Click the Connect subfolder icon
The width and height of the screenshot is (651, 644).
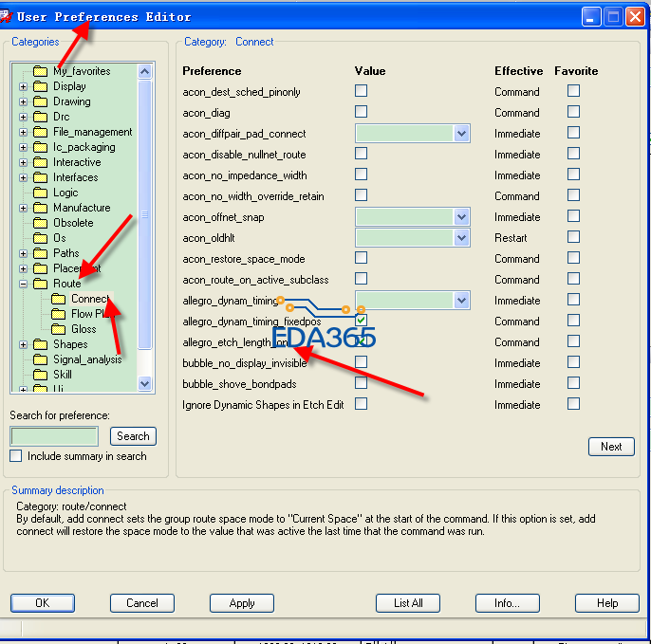[59, 299]
